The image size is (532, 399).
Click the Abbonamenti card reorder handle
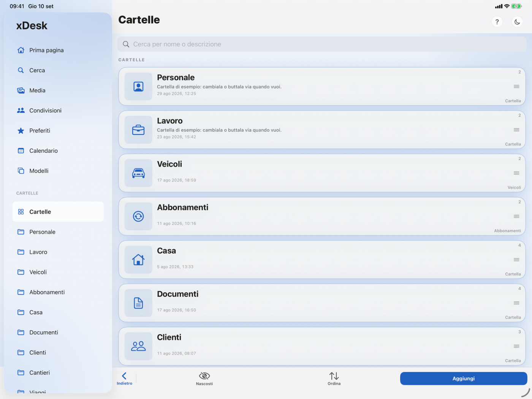[516, 217]
